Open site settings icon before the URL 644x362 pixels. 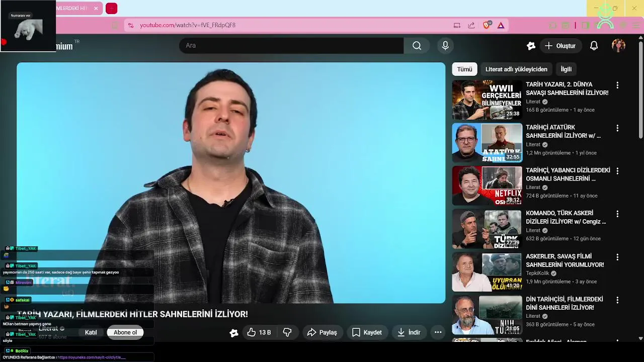[x=130, y=25]
